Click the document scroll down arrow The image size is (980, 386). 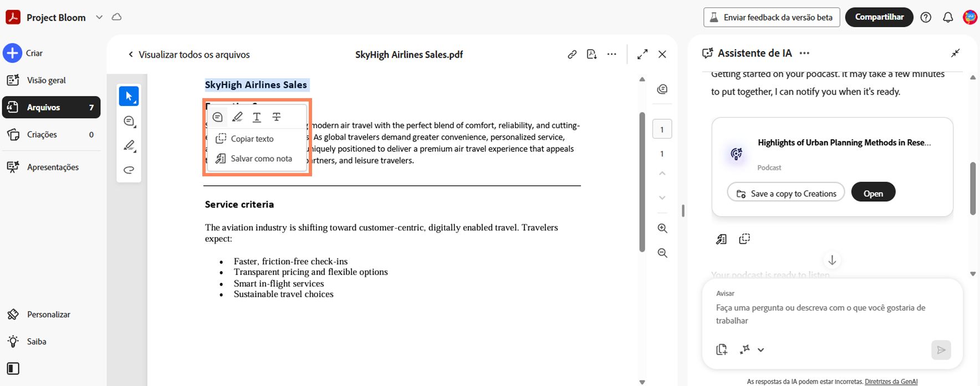(642, 382)
